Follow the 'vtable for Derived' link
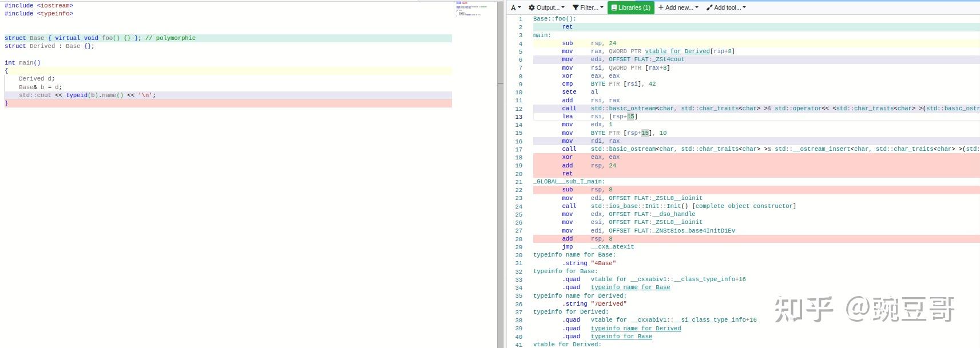 point(677,51)
